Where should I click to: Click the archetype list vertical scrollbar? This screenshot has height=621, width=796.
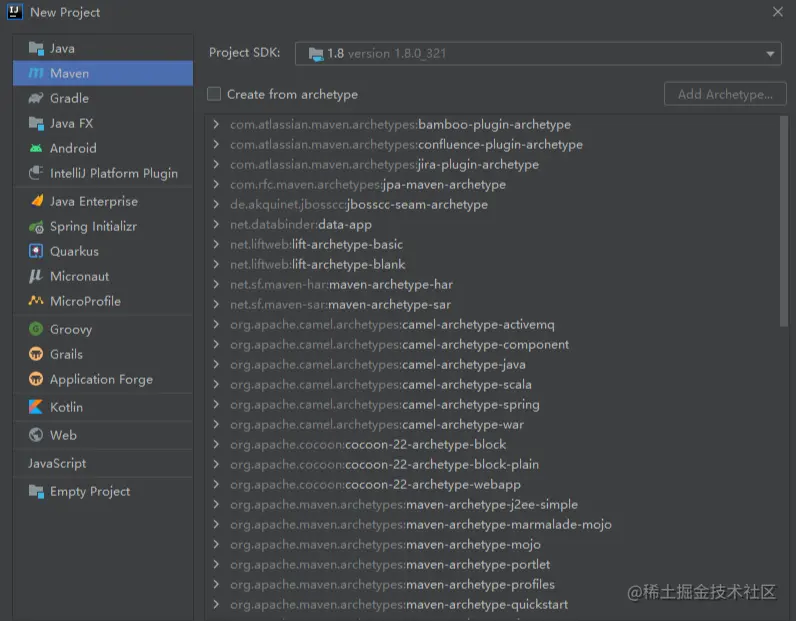pyautogui.click(x=783, y=220)
